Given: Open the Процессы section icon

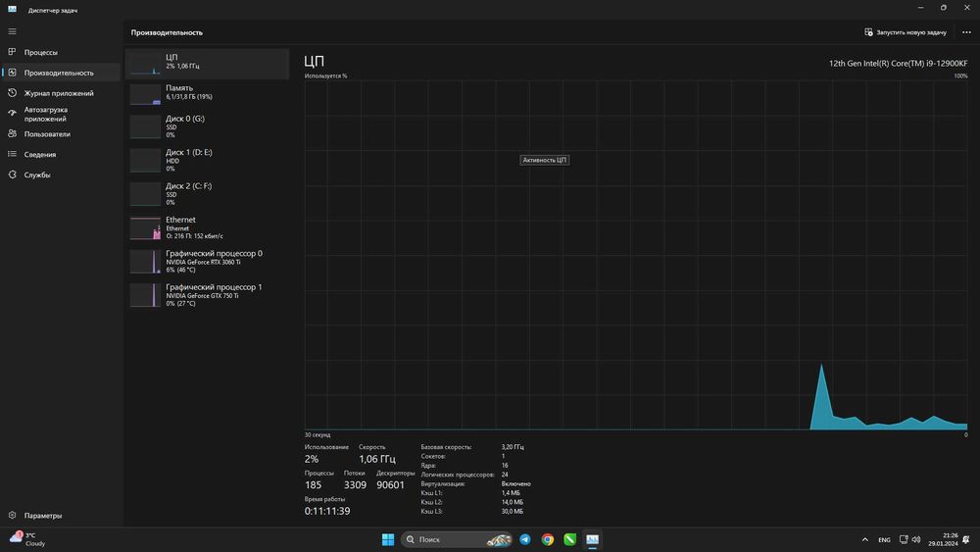Looking at the screenshot, I should point(12,52).
